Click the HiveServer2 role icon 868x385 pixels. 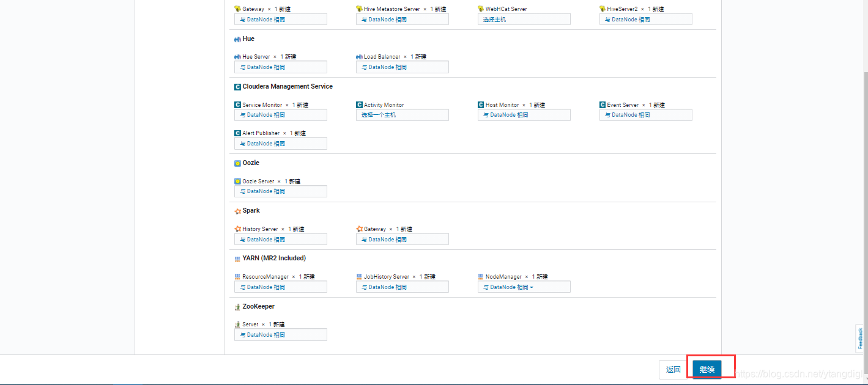603,9
